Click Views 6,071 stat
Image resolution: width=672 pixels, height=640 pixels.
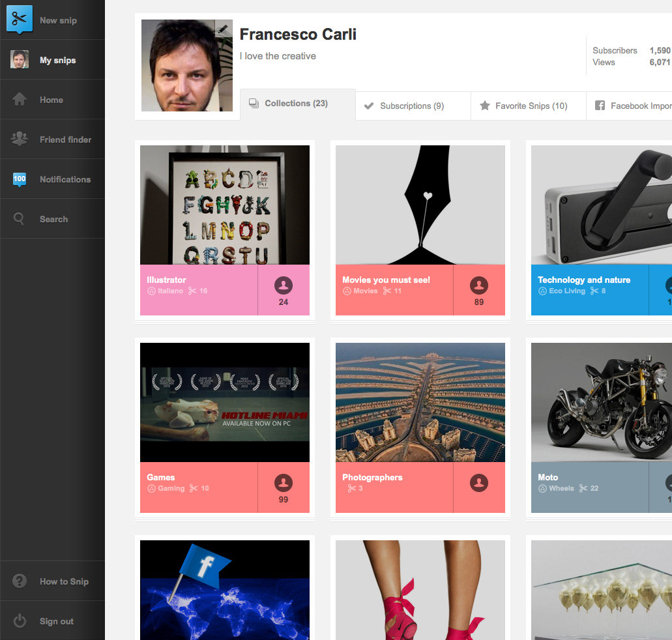[x=632, y=62]
